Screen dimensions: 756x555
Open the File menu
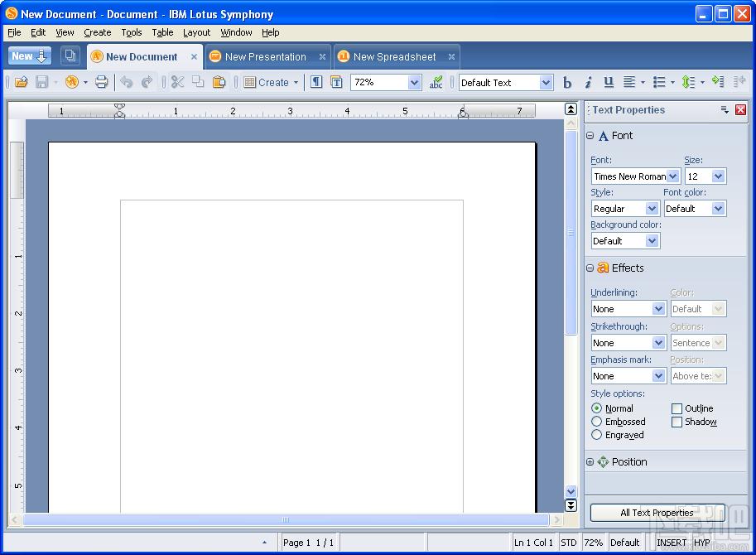14,32
